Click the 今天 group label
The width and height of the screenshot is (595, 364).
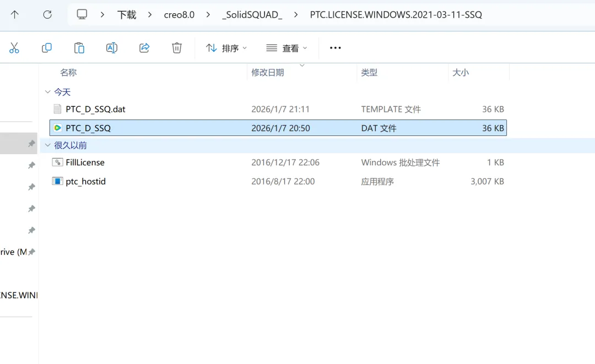click(x=62, y=92)
